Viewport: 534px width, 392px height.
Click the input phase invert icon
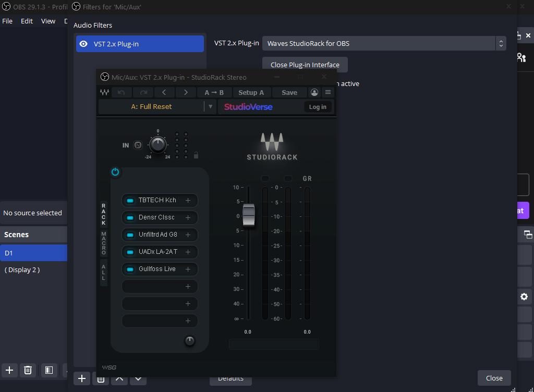click(138, 145)
